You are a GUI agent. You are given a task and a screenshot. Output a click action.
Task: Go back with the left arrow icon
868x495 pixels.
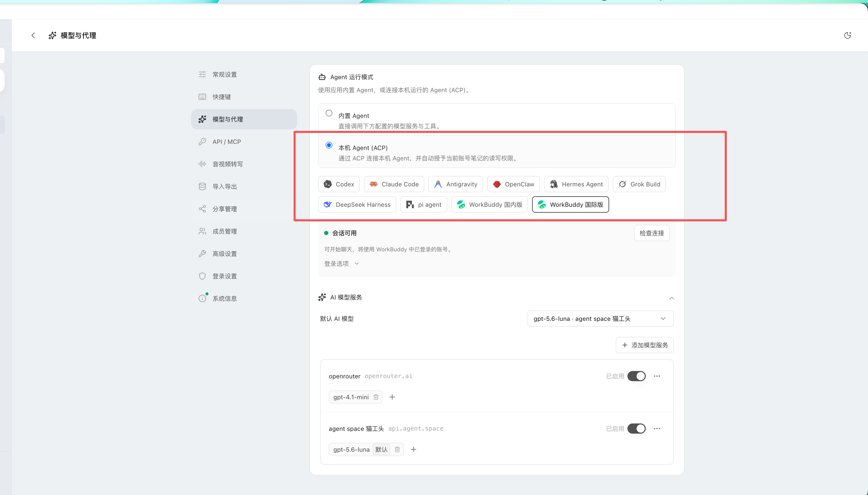click(33, 35)
